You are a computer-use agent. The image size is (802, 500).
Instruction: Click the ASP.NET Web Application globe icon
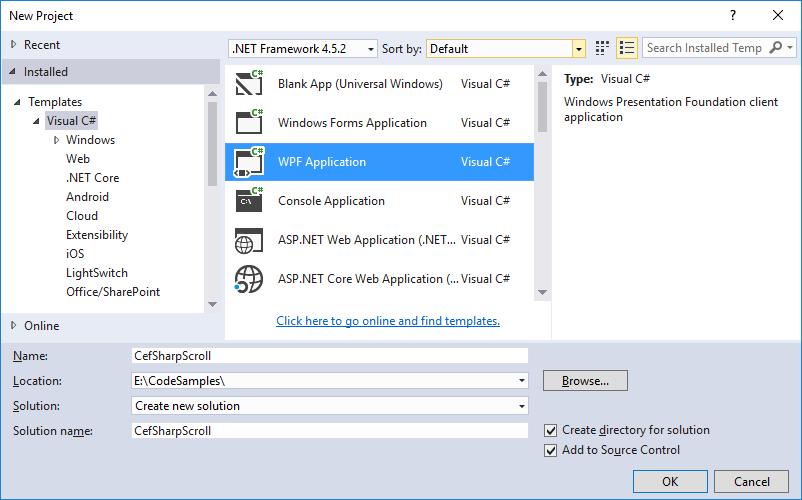pos(249,240)
